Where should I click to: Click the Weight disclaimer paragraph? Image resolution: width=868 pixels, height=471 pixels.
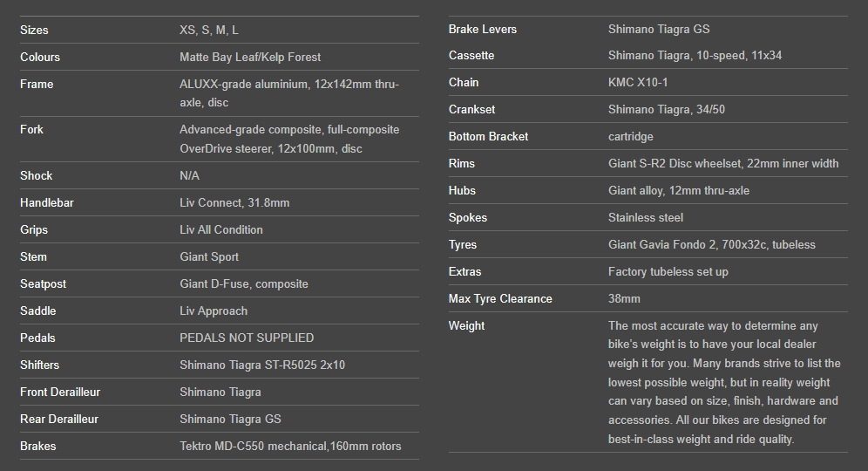click(x=724, y=382)
